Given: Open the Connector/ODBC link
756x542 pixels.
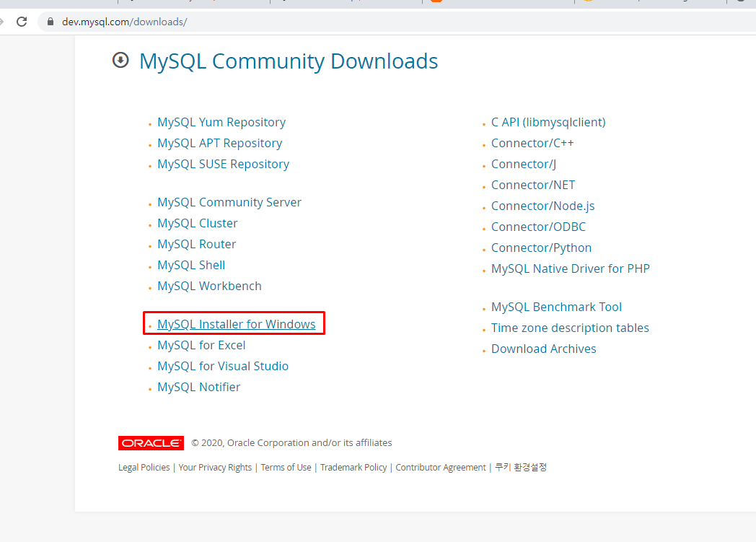Looking at the screenshot, I should pos(538,227).
